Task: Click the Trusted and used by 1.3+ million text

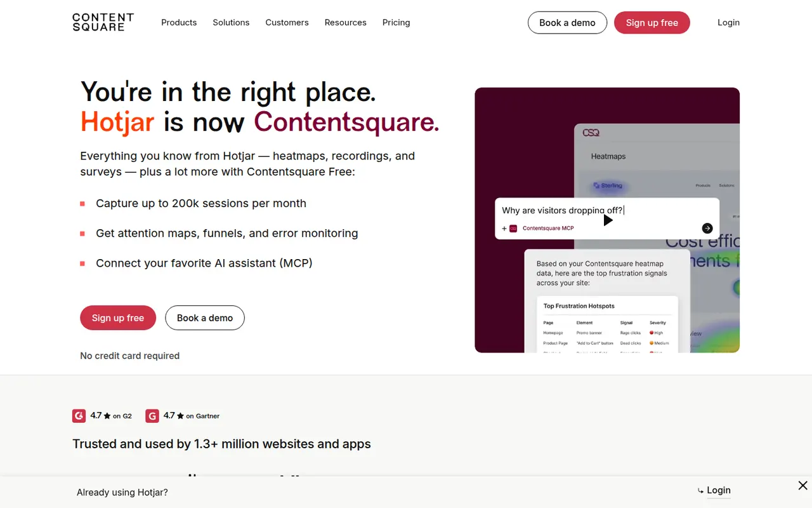Action: (221, 444)
